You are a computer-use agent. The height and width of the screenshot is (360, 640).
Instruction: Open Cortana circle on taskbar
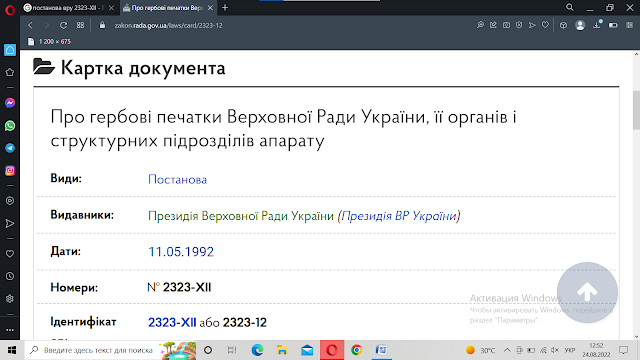[x=208, y=350]
